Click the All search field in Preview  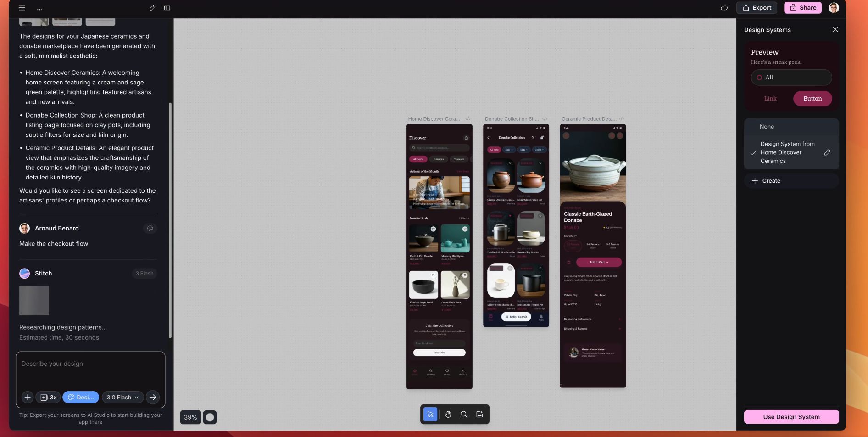[x=791, y=78]
